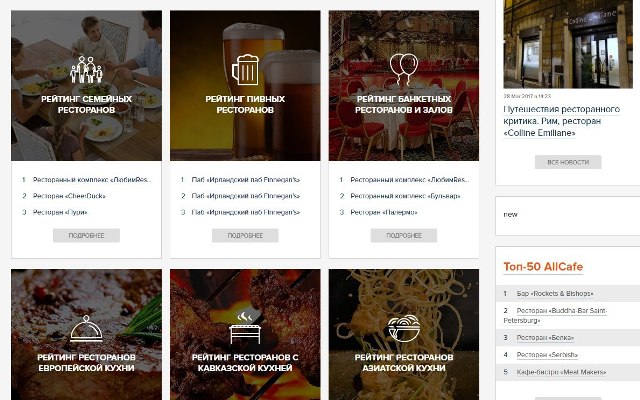Open the Ресторан «Serbish» link in Топ-50
This screenshot has height=400, width=640.
[547, 355]
